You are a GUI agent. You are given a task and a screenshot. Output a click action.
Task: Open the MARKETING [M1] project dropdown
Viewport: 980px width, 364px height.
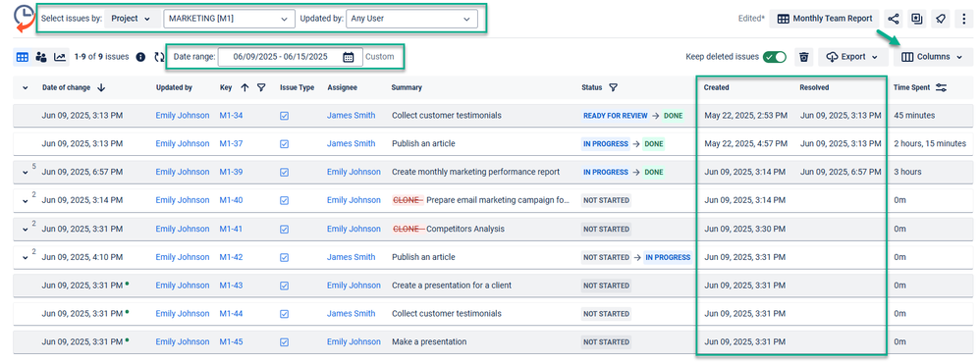pyautogui.click(x=229, y=19)
